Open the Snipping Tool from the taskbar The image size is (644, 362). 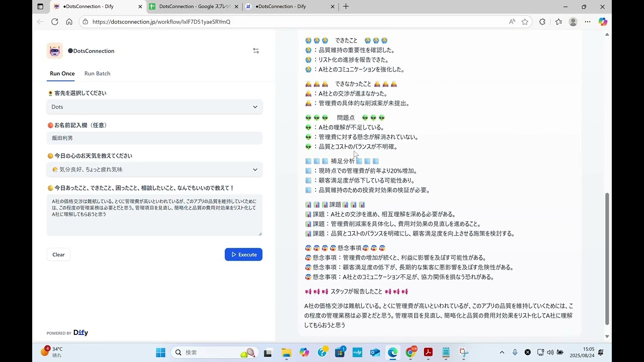463,352
